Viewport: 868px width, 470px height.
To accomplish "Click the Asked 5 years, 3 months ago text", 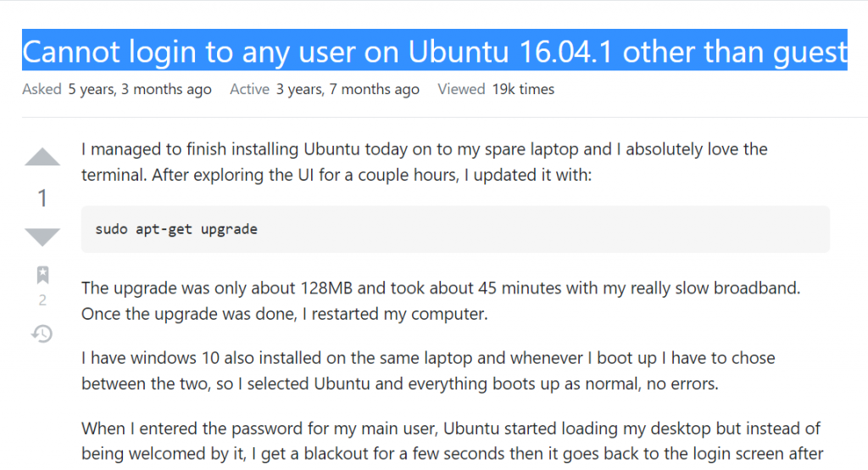I will pyautogui.click(x=117, y=89).
